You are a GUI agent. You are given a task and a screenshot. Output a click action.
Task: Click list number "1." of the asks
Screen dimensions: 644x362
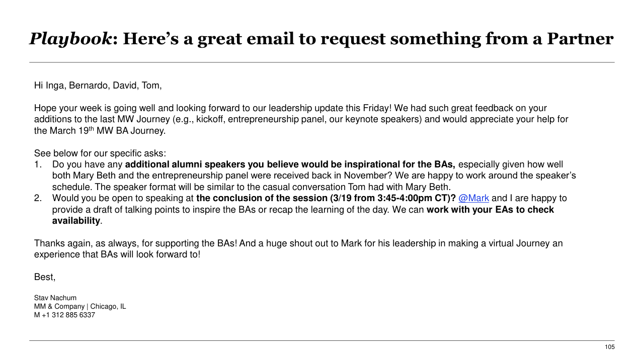pyautogui.click(x=38, y=164)
